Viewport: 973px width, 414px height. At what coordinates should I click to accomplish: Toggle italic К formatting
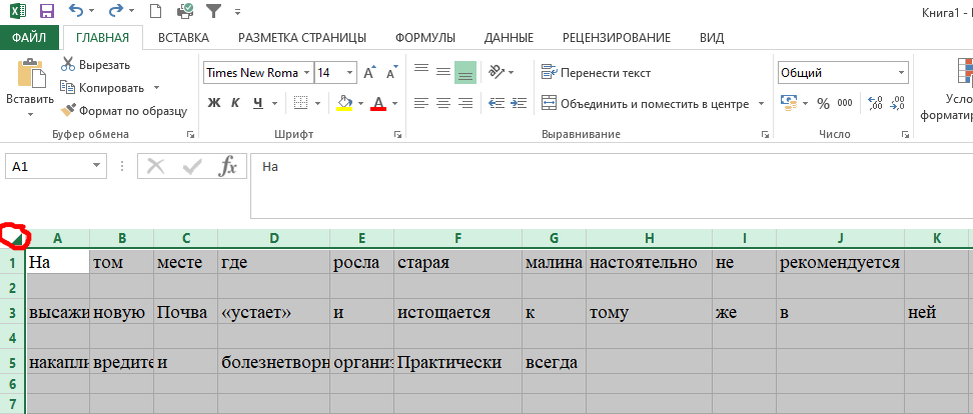pos(236,103)
